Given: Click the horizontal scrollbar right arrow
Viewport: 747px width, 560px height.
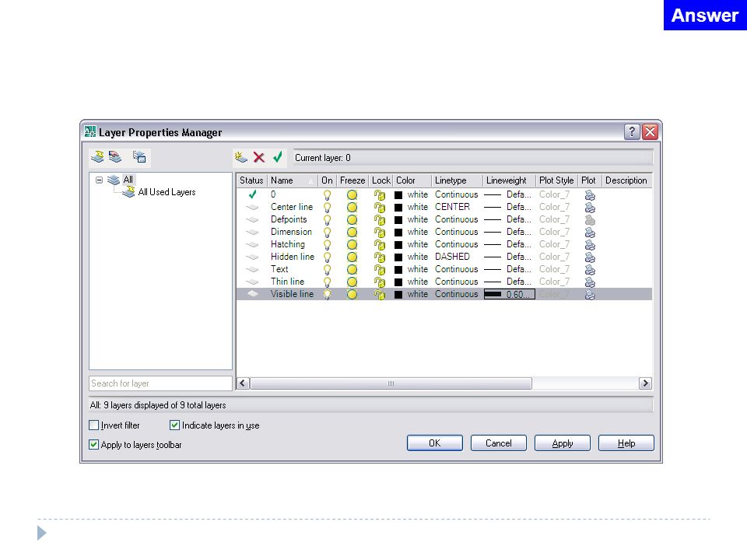Looking at the screenshot, I should (x=645, y=383).
